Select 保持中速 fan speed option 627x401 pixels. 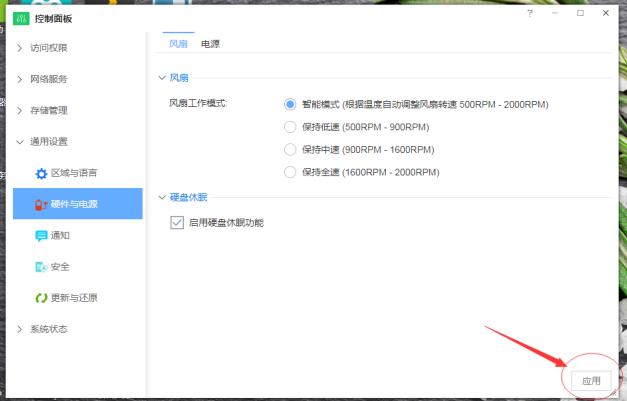coord(290,150)
